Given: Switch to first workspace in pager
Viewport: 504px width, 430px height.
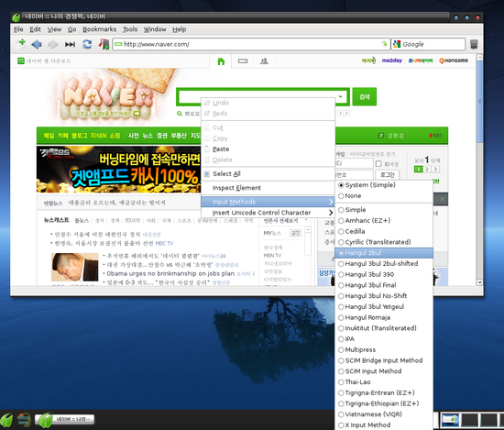Looking at the screenshot, I should tap(450, 420).
